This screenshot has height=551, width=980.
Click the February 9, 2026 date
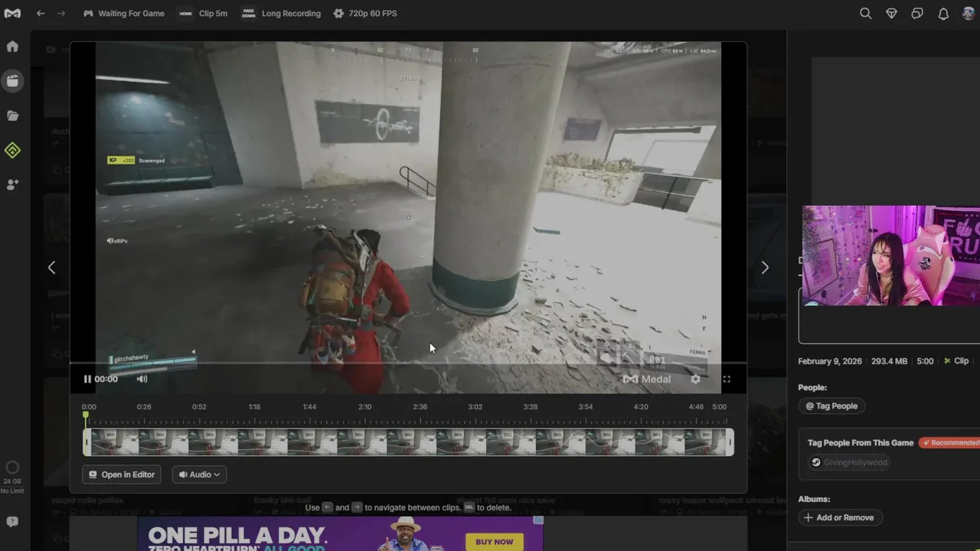[x=830, y=361]
